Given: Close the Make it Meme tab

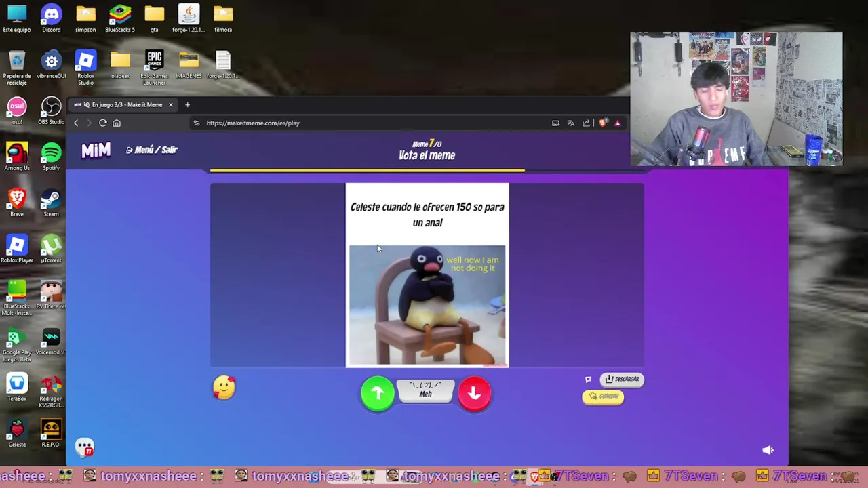Looking at the screenshot, I should (170, 104).
